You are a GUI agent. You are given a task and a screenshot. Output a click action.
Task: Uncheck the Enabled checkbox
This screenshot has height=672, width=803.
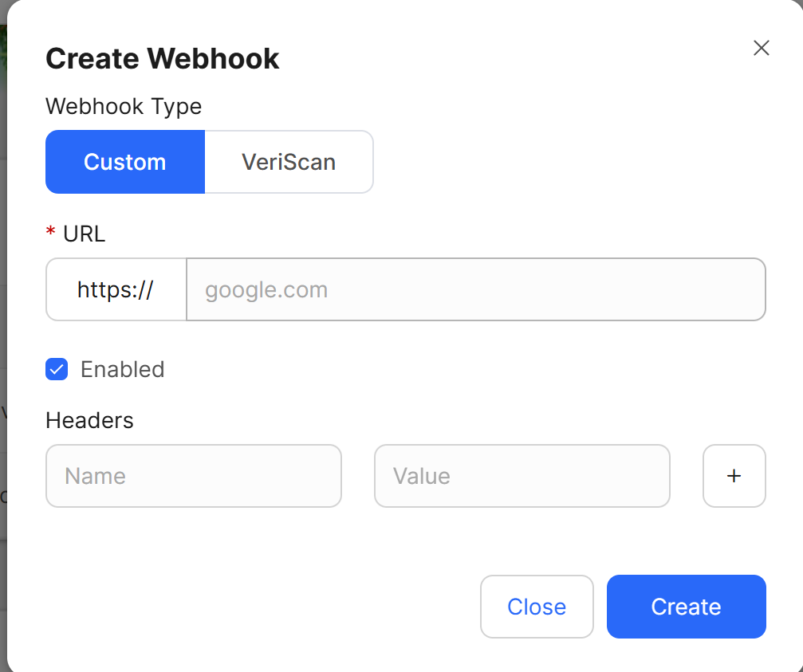coord(57,369)
